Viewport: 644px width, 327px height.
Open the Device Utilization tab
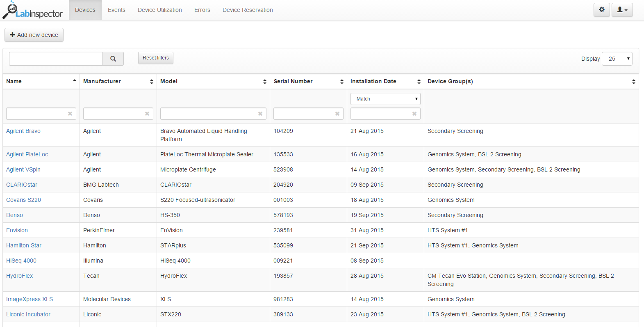click(160, 10)
